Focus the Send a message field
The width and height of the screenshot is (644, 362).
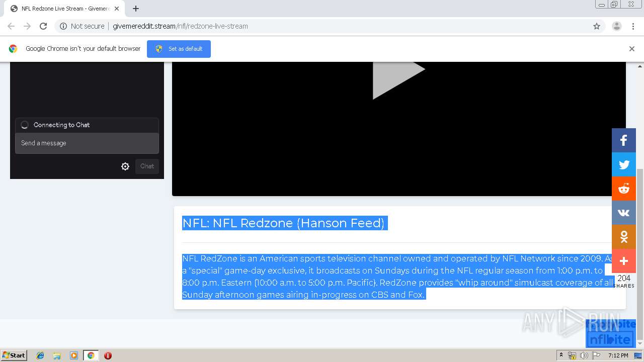87,143
